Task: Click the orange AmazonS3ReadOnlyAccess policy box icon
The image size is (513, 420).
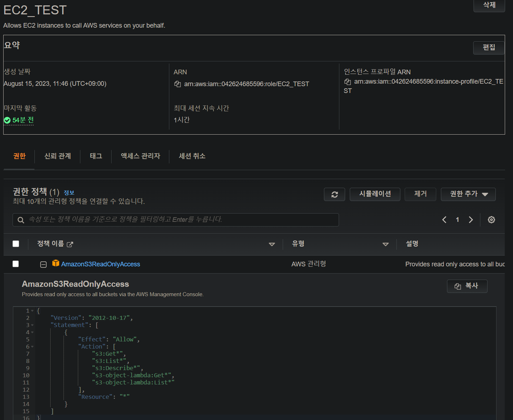Action: click(56, 263)
